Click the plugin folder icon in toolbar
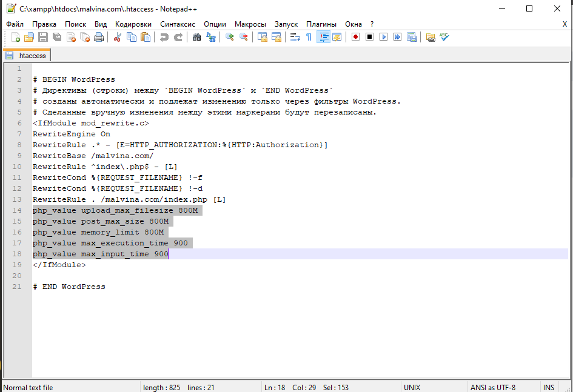The width and height of the screenshot is (573, 392). [431, 37]
